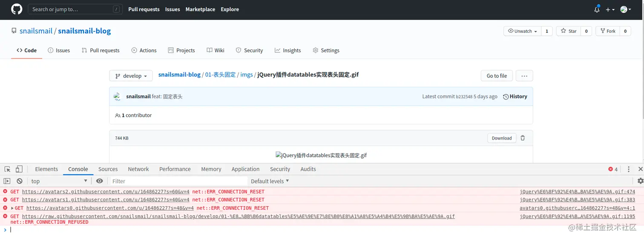Open the 01-表头固定 breadcrumb folder
This screenshot has width=644, height=239.
click(x=220, y=74)
